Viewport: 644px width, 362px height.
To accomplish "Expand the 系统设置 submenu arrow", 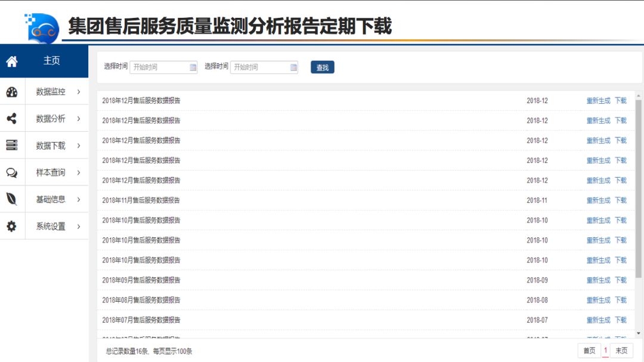I will click(x=78, y=227).
